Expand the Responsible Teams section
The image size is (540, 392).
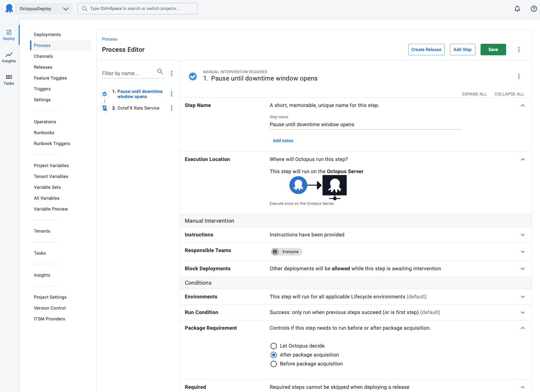(x=523, y=252)
